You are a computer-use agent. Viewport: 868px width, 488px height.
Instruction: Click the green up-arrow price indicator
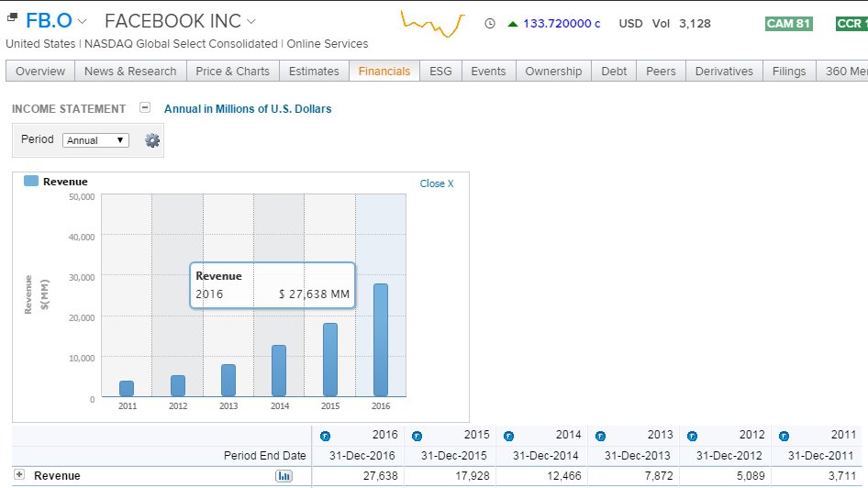[513, 24]
